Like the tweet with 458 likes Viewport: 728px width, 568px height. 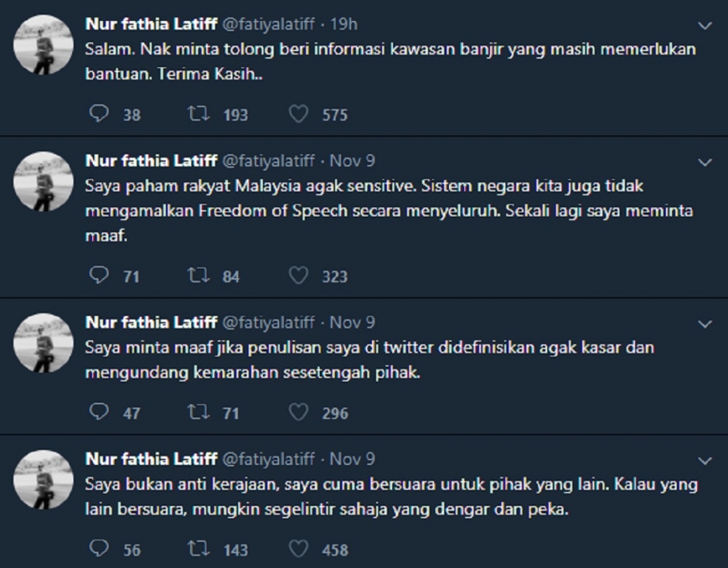(298, 549)
